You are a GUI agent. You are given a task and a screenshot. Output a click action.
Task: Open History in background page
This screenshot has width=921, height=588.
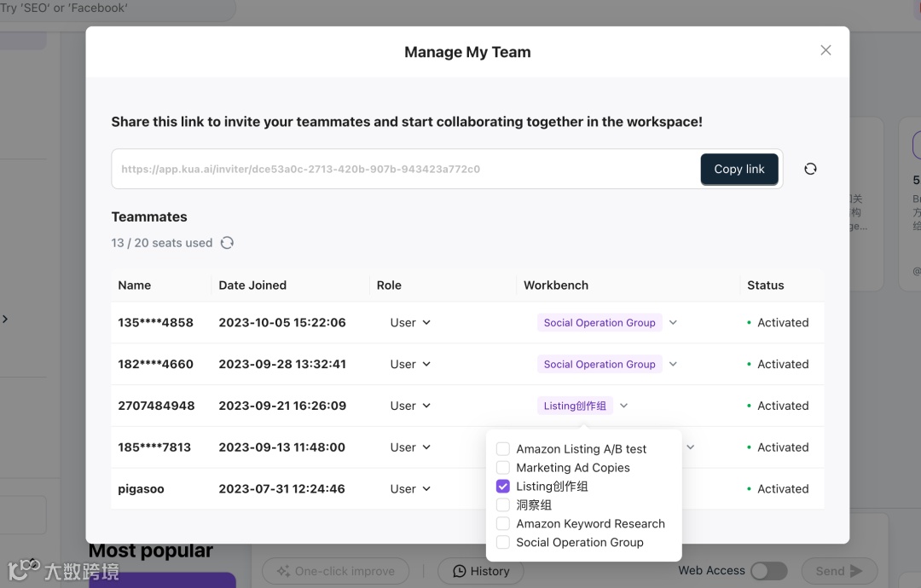click(480, 571)
